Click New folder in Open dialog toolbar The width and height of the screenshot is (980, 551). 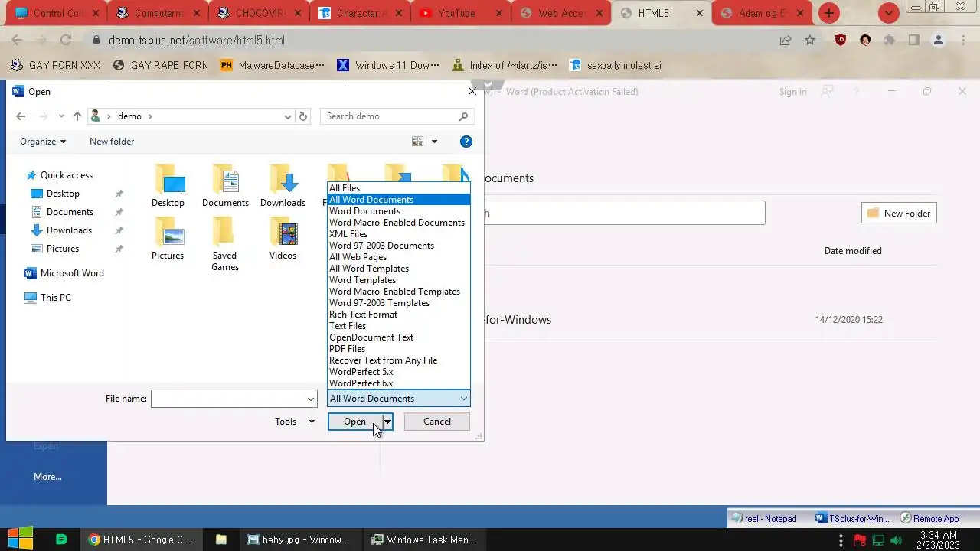[x=112, y=142]
